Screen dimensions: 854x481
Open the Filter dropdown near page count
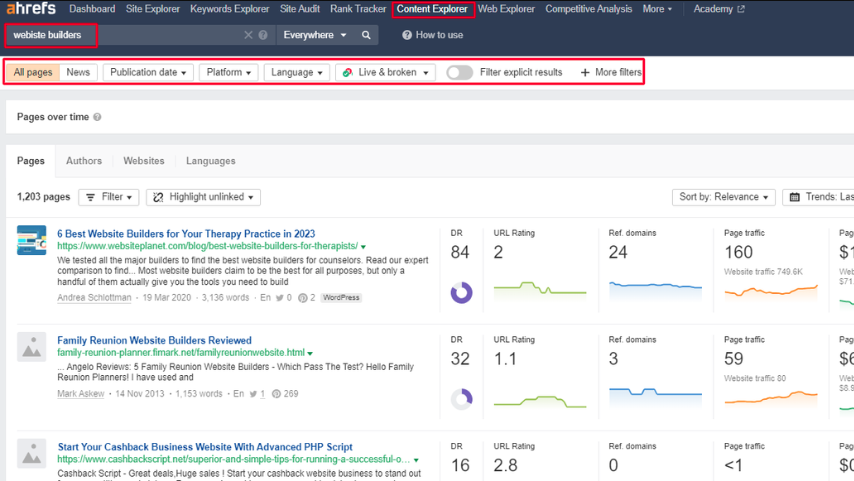tap(109, 197)
